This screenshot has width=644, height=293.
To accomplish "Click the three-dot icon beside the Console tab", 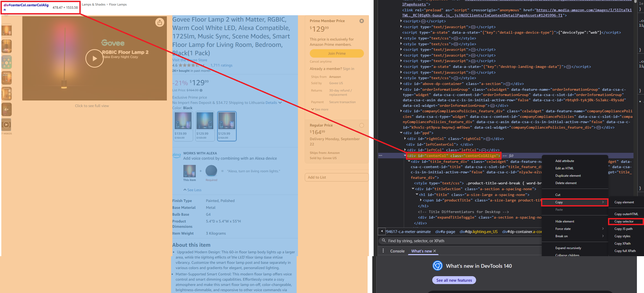I will coord(383,251).
